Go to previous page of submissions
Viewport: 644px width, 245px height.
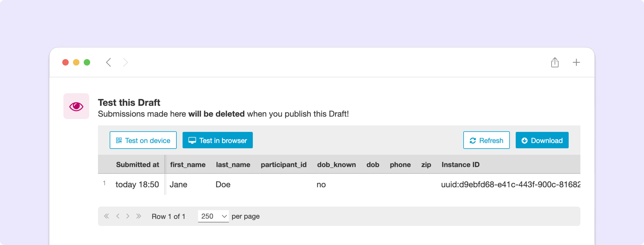click(118, 216)
